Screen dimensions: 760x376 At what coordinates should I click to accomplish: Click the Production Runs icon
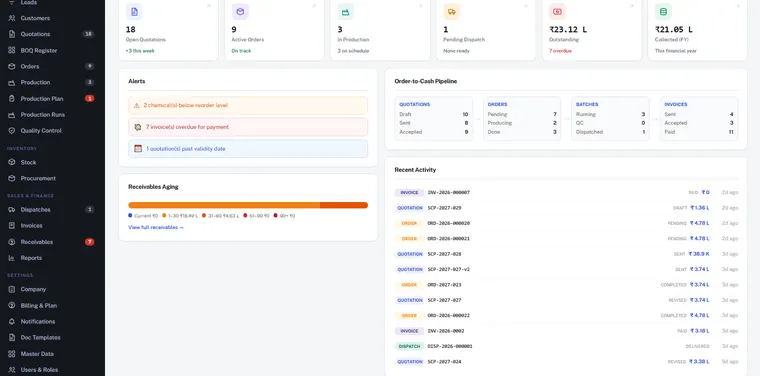pos(12,115)
